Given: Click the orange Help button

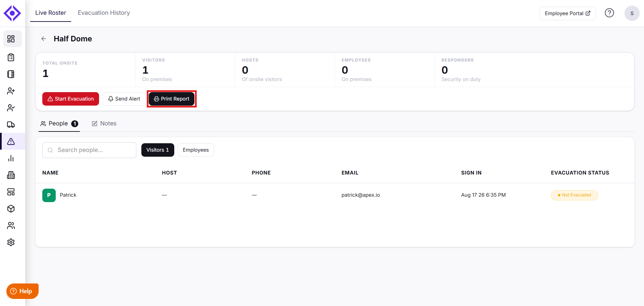Looking at the screenshot, I should coord(22,291).
